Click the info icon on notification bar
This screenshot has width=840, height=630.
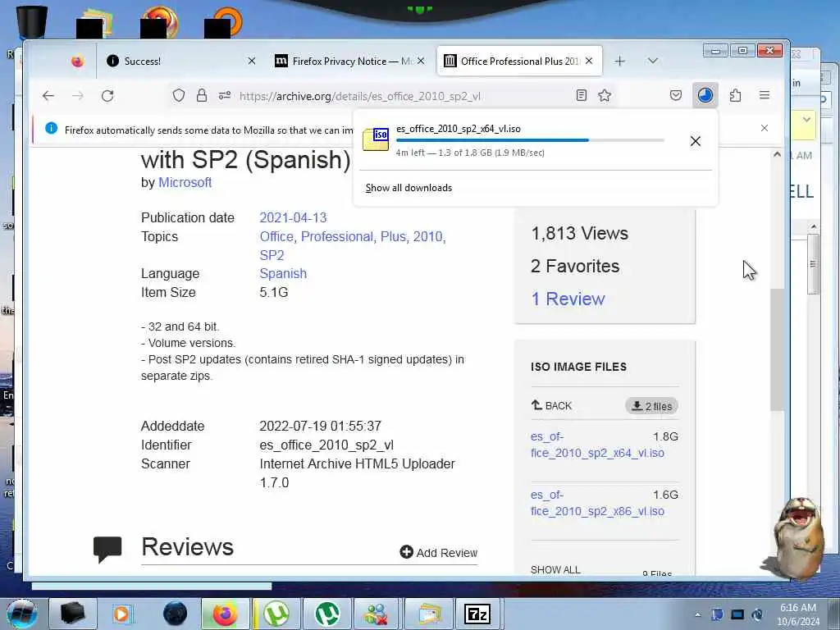[x=52, y=128]
